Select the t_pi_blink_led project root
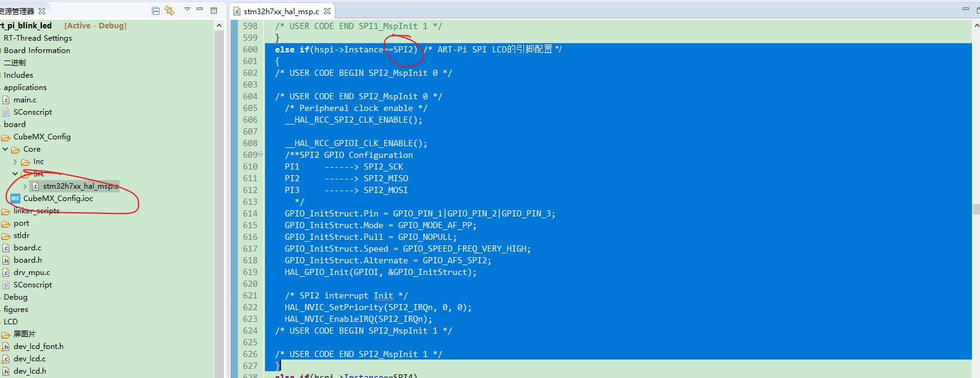980x378 pixels. coord(26,25)
